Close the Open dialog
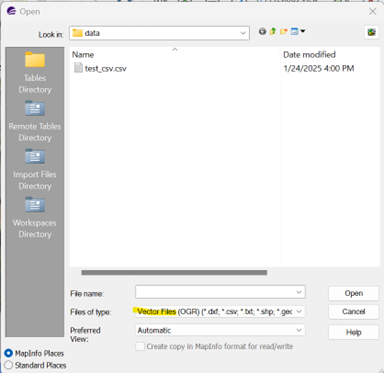The width and height of the screenshot is (384, 373). pyautogui.click(x=372, y=11)
